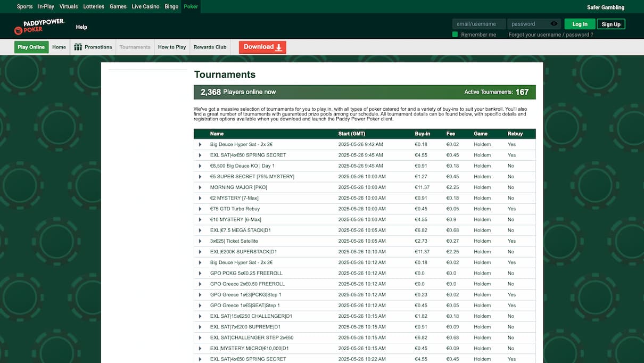Expand the €2 MYSTERY [7-Max] row

tap(200, 198)
